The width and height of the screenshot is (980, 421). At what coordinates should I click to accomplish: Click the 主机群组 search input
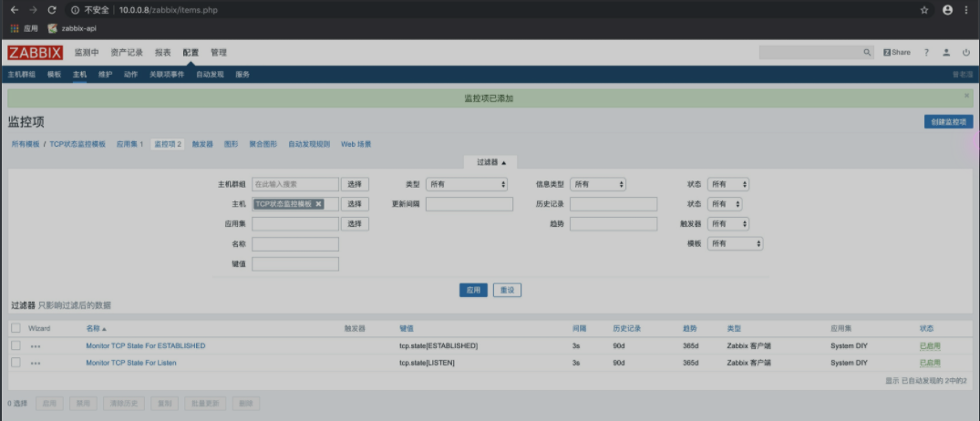(x=295, y=184)
